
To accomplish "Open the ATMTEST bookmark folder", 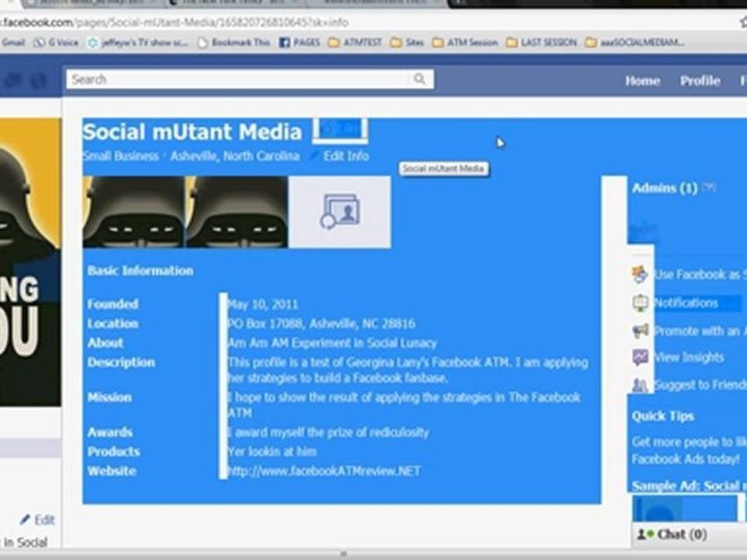I will click(x=356, y=42).
